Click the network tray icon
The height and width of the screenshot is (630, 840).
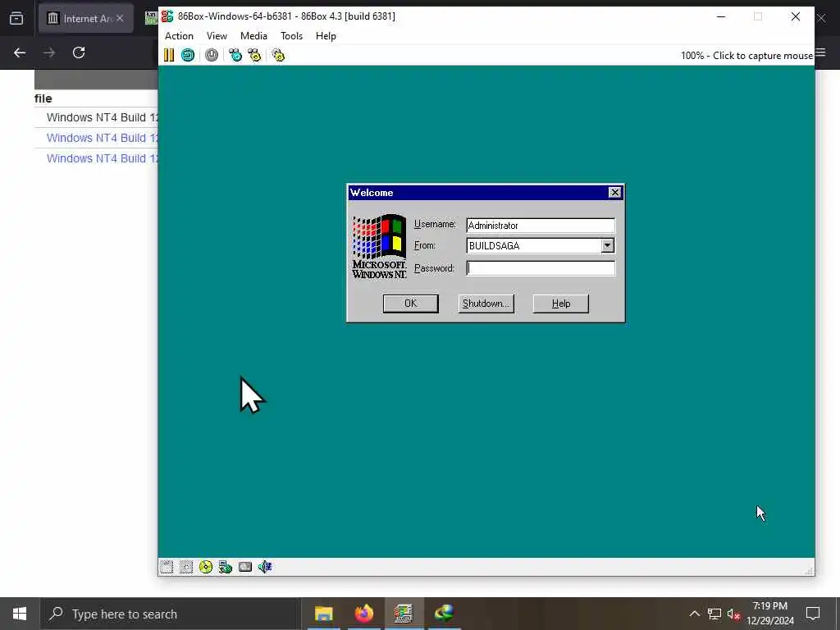[x=714, y=614]
